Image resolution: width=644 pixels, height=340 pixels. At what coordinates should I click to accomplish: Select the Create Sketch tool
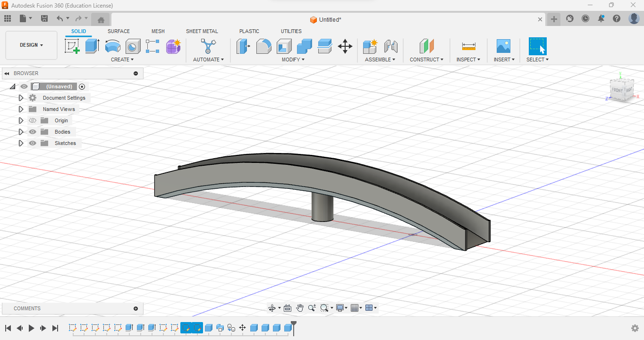pyautogui.click(x=72, y=46)
